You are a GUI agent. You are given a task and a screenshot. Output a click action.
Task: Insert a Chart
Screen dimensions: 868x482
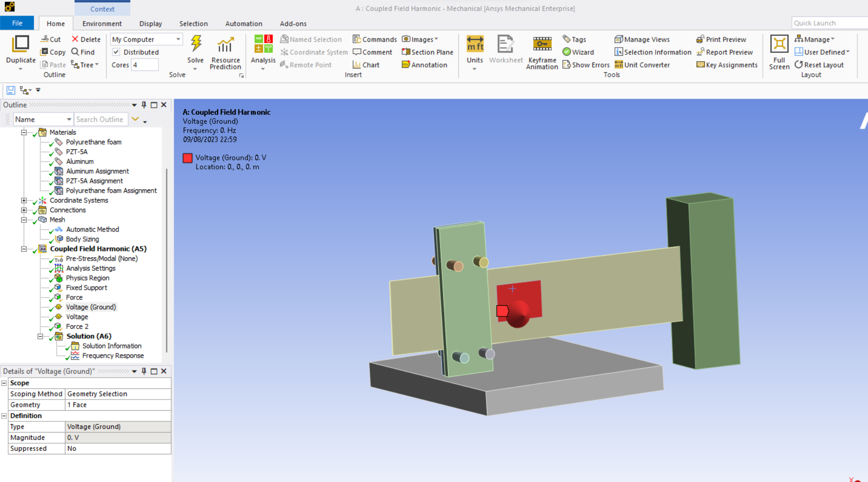pos(366,65)
